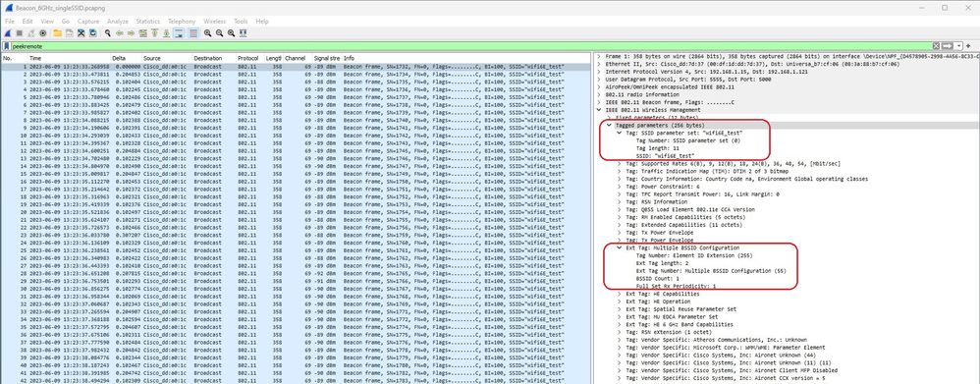Sort by the Source column header

click(x=167, y=58)
